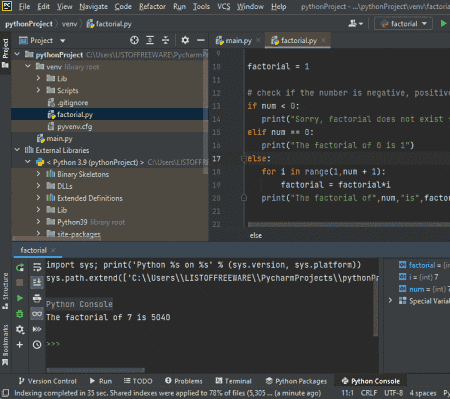The width and height of the screenshot is (450, 399).
Task: Expand Special Variables in console
Action: [x=390, y=301]
